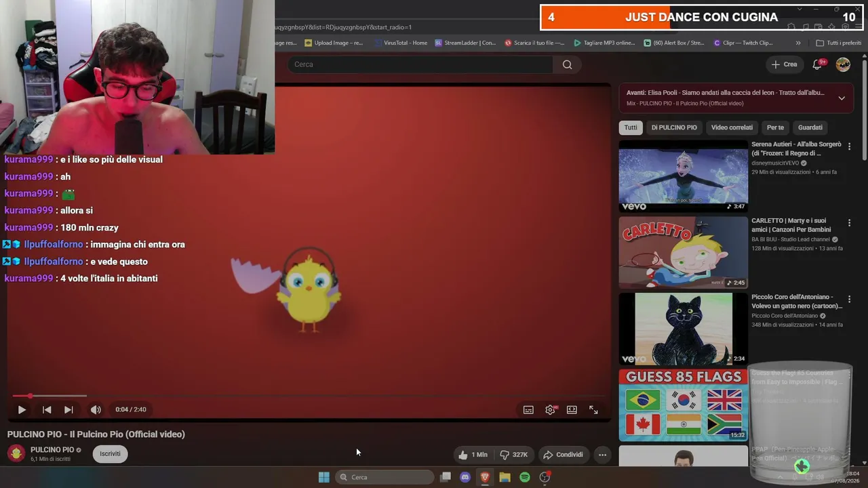The height and width of the screenshot is (488, 868).
Task: Click the taskbar Cerca search box
Action: (x=385, y=477)
